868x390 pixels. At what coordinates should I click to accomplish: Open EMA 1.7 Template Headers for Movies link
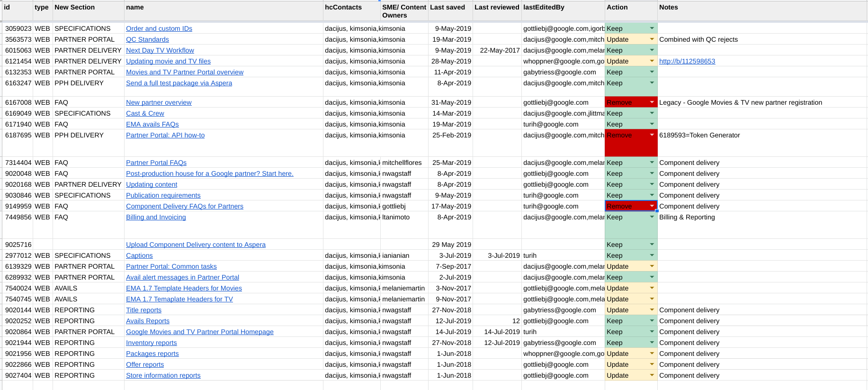184,288
